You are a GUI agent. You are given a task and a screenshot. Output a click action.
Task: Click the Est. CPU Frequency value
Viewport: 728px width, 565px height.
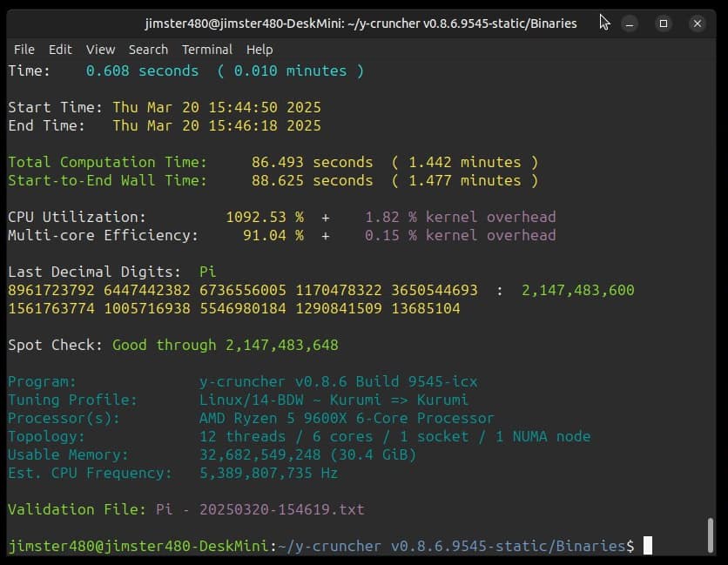tap(268, 473)
